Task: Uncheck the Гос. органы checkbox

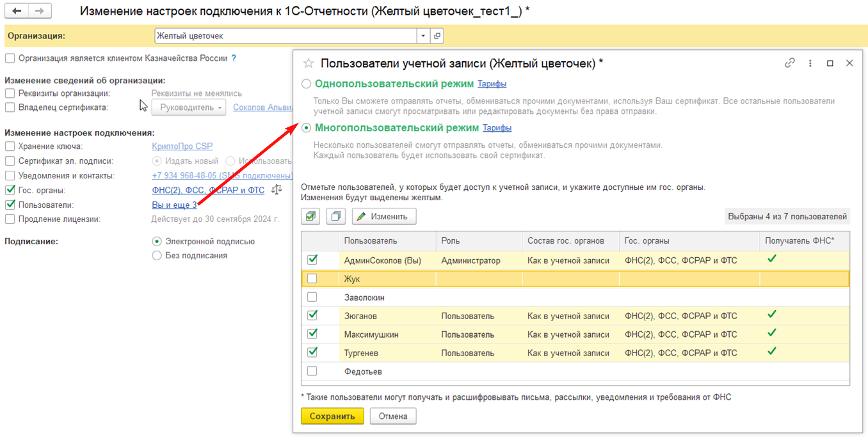Action: click(10, 190)
